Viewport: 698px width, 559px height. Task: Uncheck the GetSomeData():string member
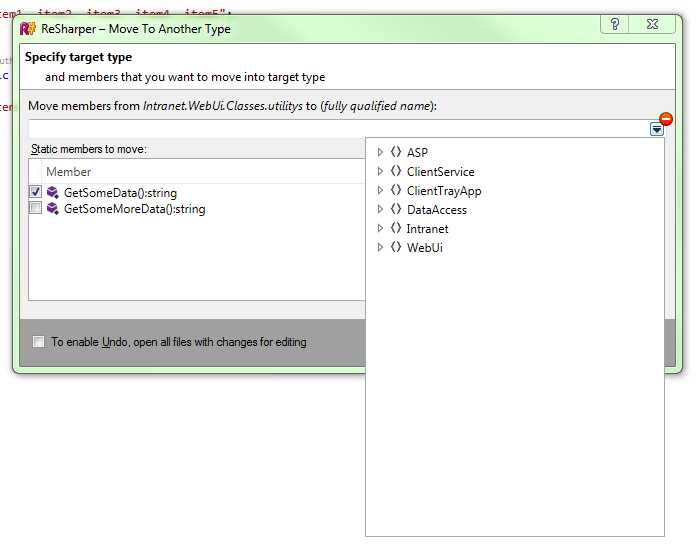35,191
